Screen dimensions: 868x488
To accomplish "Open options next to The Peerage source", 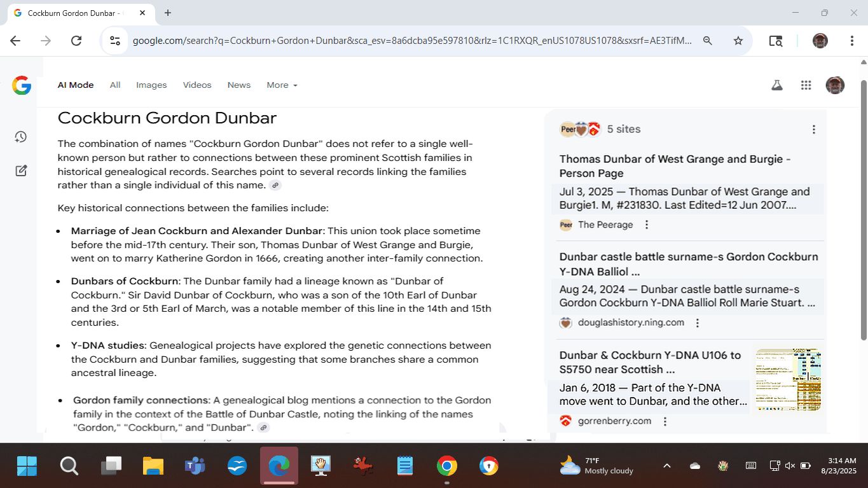I will (647, 225).
